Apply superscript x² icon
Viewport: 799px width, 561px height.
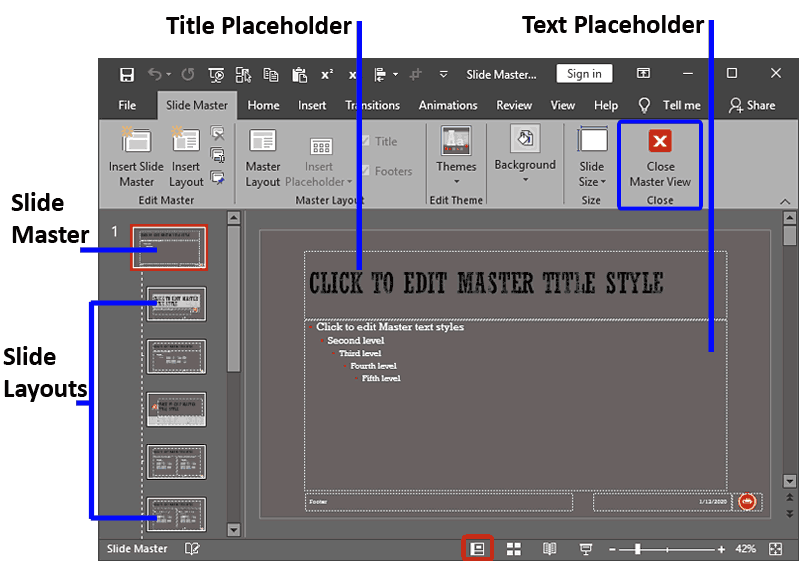(327, 74)
